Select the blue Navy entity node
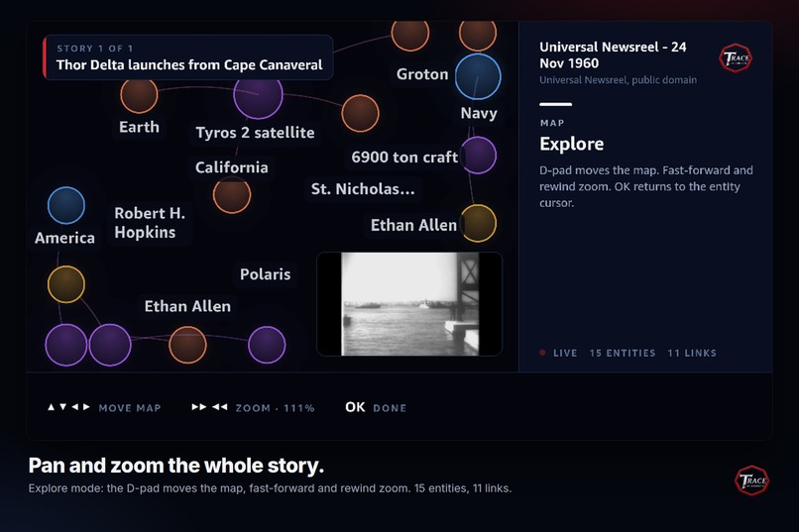 click(x=478, y=76)
